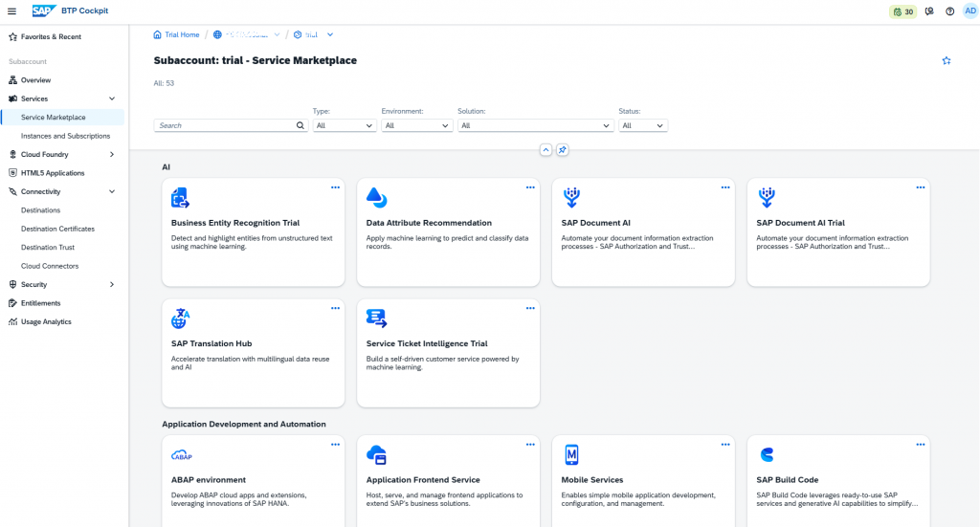Go to Instances and Subscriptions
The width and height of the screenshot is (980, 527).
66,136
